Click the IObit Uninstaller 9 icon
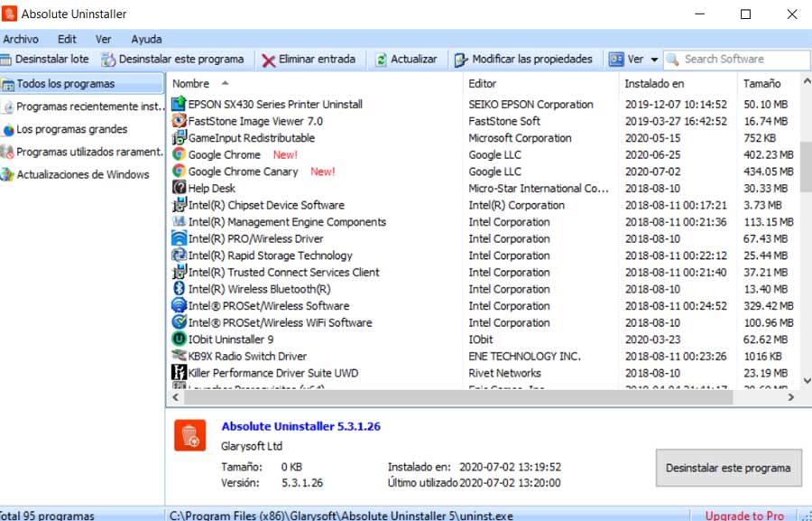The image size is (812, 521). click(x=179, y=339)
